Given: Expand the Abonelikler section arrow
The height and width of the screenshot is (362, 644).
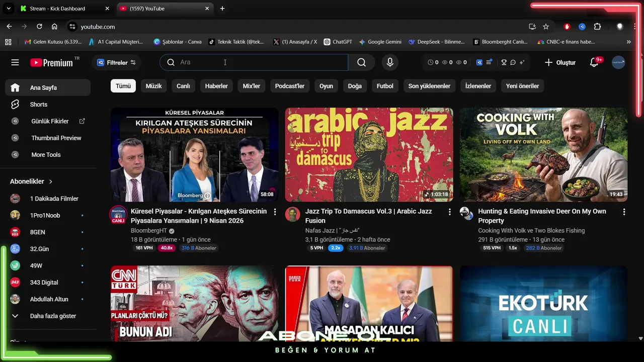Looking at the screenshot, I should pyautogui.click(x=51, y=182).
